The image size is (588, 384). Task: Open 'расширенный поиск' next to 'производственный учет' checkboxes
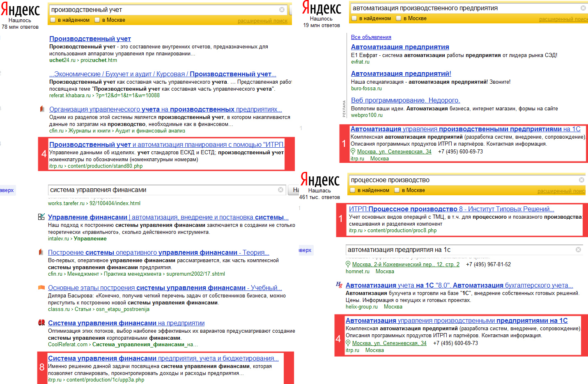262,21
